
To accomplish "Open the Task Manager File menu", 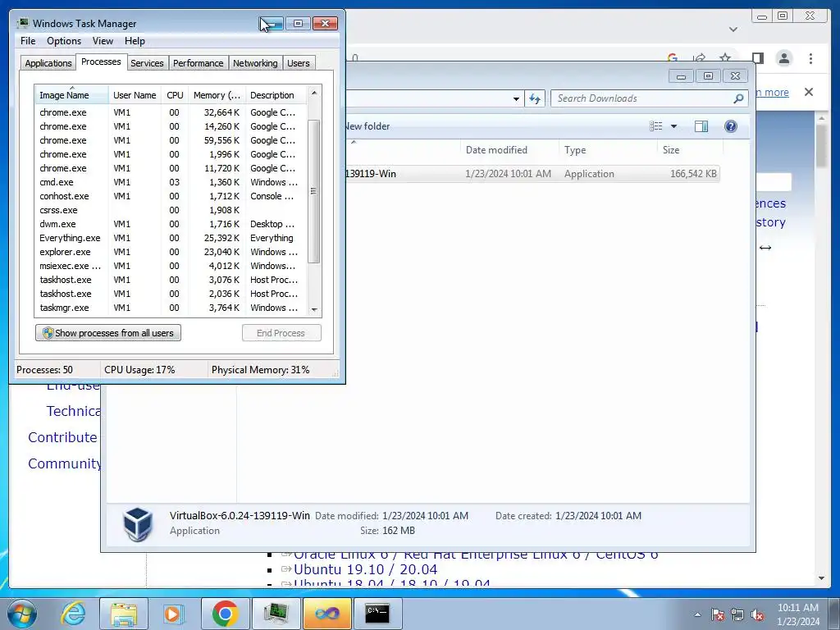I will point(28,41).
